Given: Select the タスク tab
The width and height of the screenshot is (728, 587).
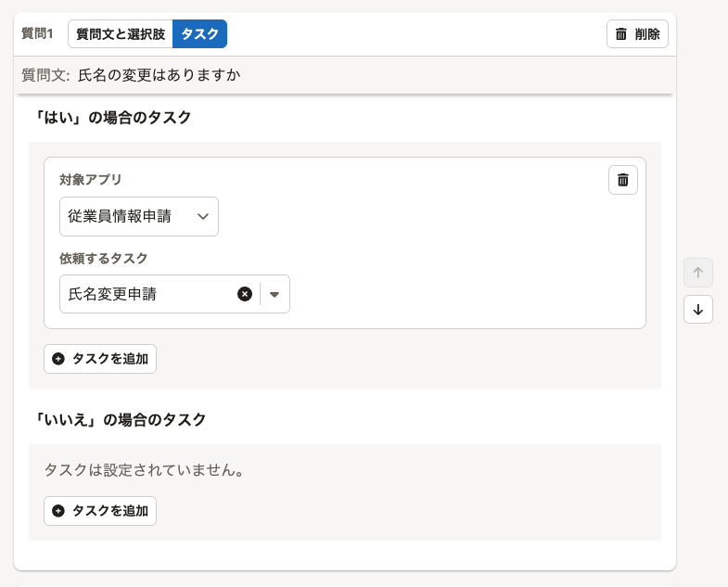Looking at the screenshot, I should tap(199, 34).
